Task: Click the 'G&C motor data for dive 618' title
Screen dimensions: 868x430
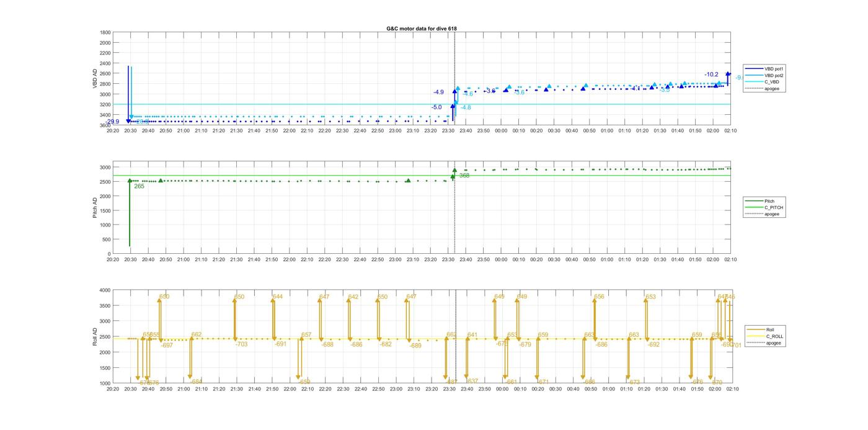Action: [422, 29]
